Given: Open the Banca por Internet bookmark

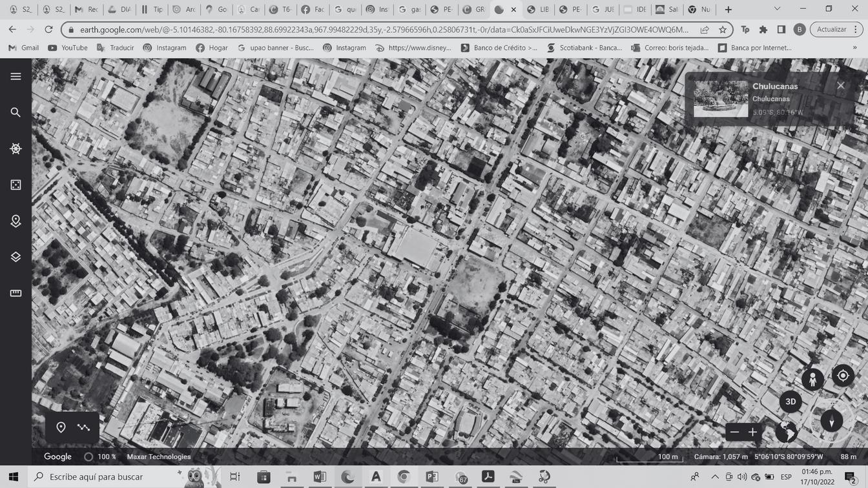Looking at the screenshot, I should (755, 48).
